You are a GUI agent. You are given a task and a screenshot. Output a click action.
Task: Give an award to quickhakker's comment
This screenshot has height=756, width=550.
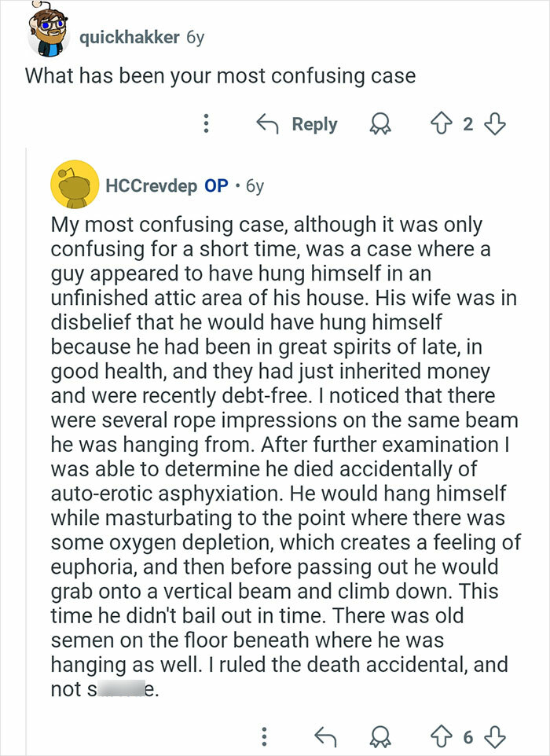380,124
